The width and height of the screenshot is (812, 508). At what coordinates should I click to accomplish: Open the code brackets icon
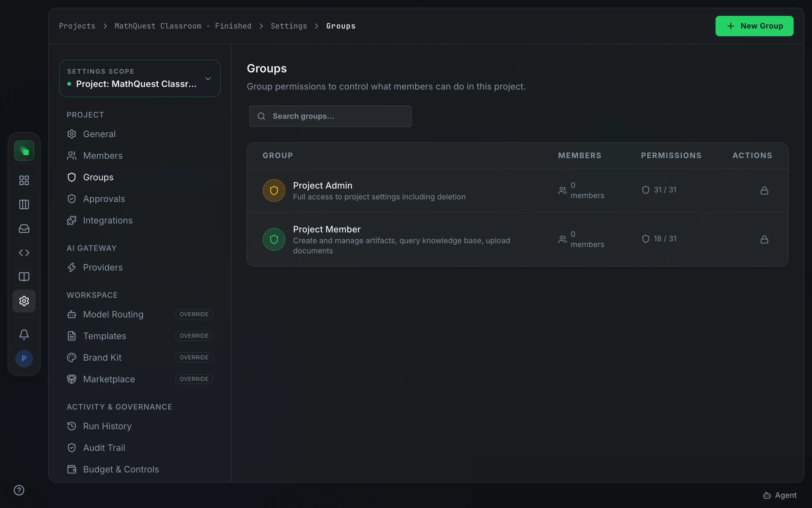coord(24,253)
